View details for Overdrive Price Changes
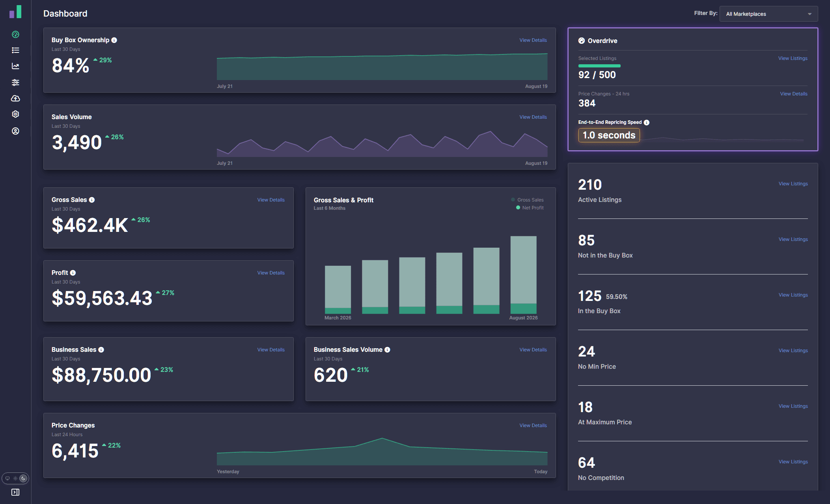The image size is (830, 504). click(794, 94)
